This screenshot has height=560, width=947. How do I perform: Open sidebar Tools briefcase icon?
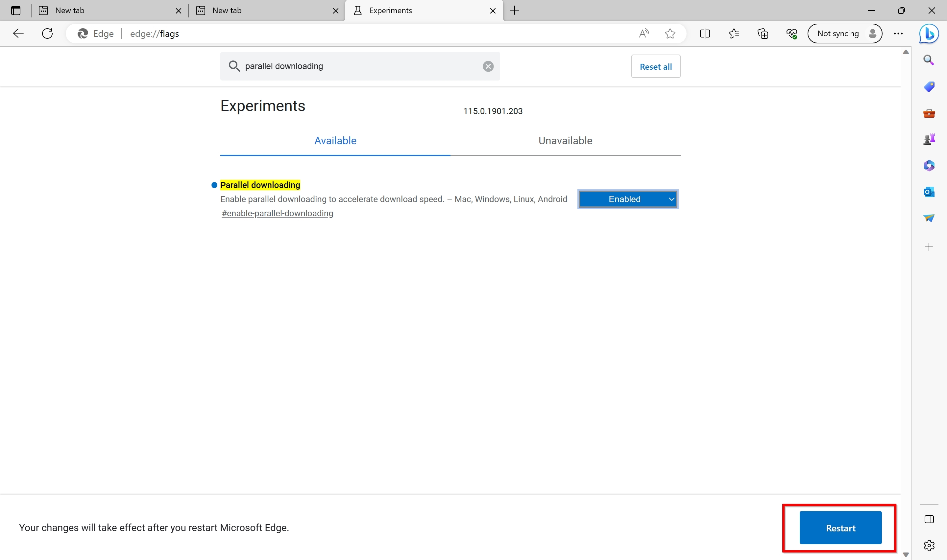(929, 113)
